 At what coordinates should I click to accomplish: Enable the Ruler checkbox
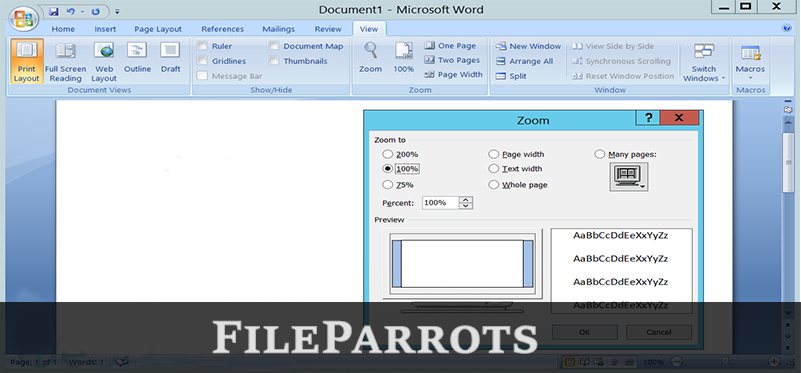pyautogui.click(x=203, y=46)
